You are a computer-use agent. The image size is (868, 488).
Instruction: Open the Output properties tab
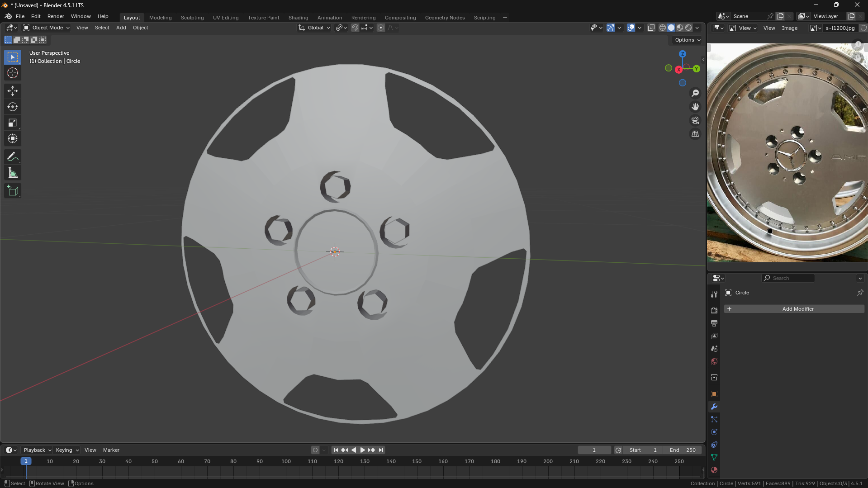coord(714,323)
